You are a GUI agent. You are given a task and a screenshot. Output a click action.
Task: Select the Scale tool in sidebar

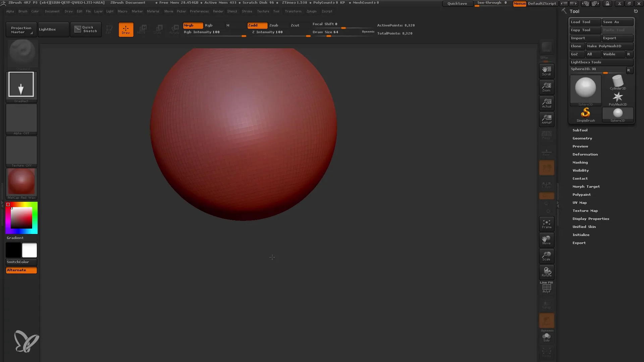[546, 255]
